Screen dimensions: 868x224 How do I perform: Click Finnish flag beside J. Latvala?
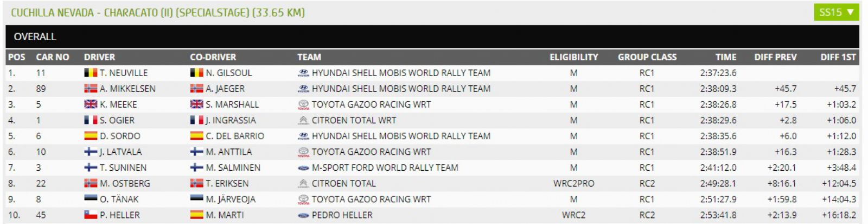91,152
